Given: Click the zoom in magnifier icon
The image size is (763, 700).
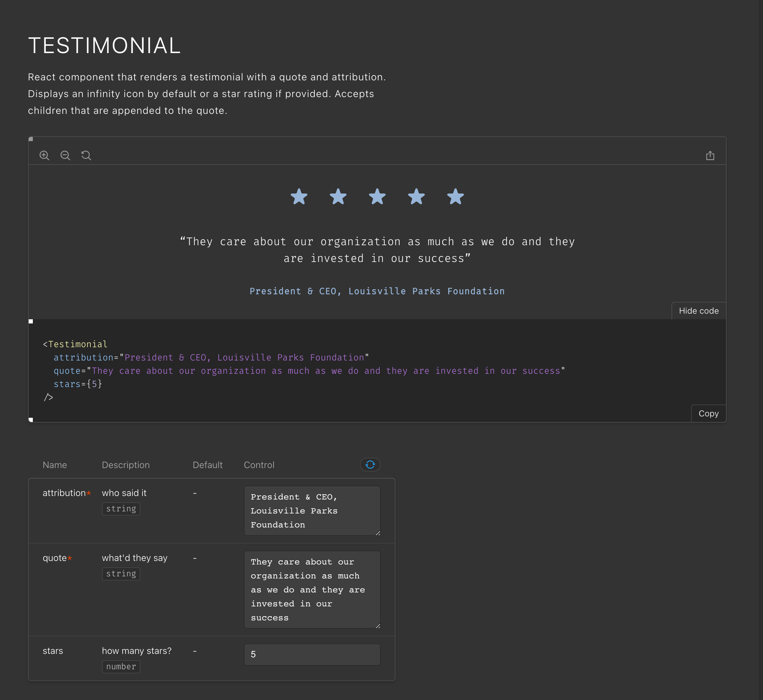Looking at the screenshot, I should (x=44, y=155).
